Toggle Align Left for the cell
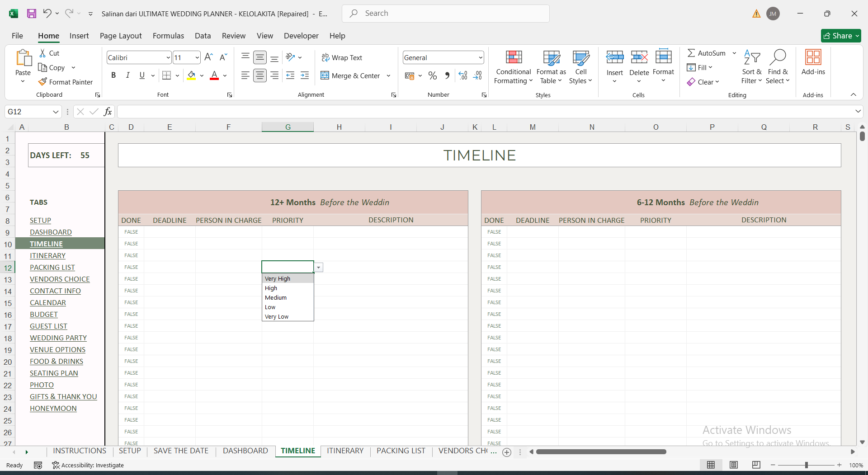Screen dimensions: 868x475 point(245,75)
